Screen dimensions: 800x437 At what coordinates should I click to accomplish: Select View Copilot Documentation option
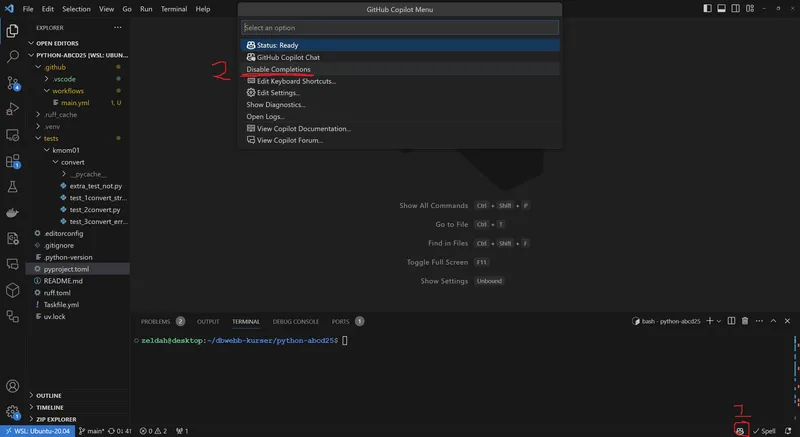tap(400, 128)
